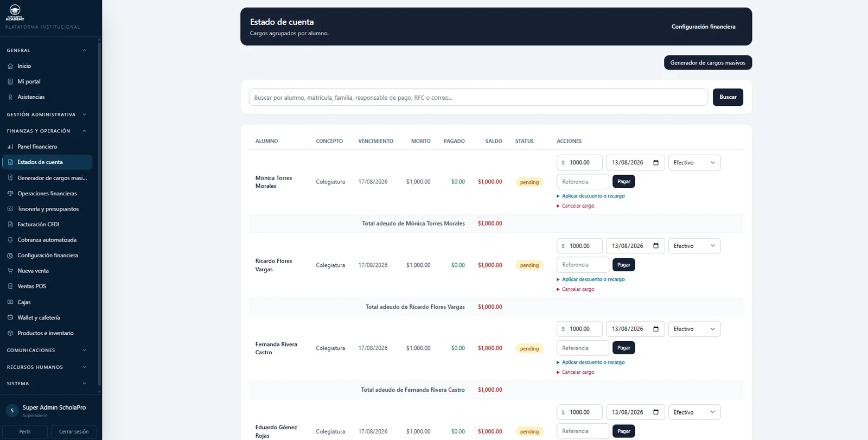Open payment method dropdown for Fernanda Rivera
Viewport: 868px width, 440px height.
pos(694,329)
